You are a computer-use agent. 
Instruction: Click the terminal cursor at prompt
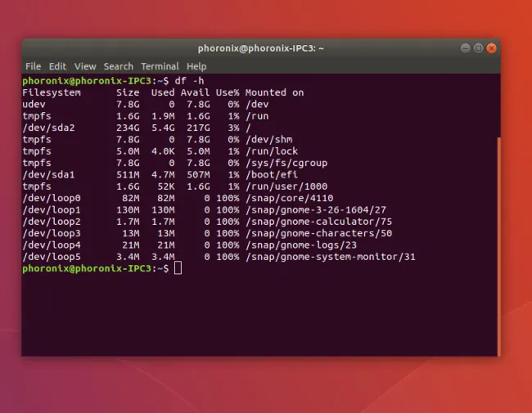point(178,268)
